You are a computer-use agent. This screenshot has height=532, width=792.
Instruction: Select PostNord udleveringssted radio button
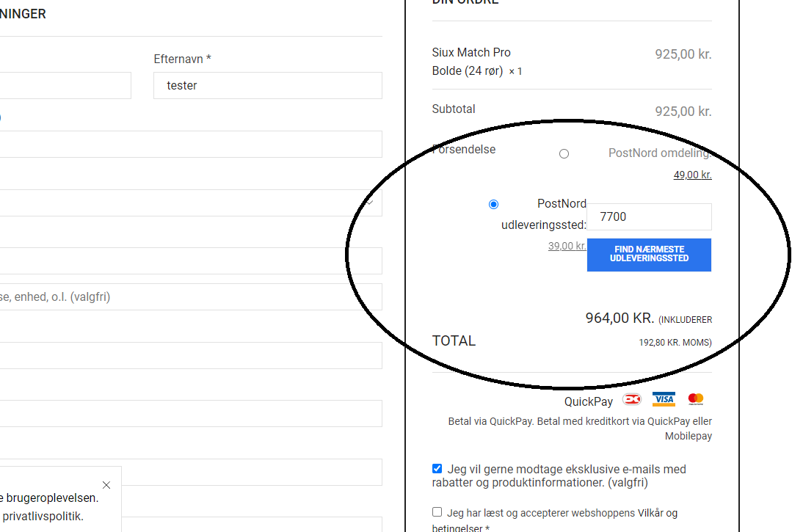point(493,205)
